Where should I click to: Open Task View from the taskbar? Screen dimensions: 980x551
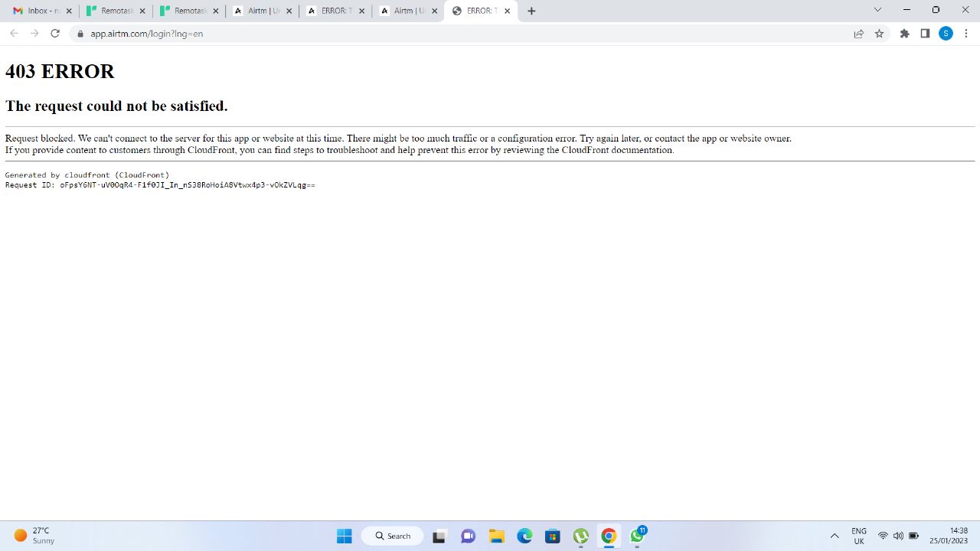(439, 536)
